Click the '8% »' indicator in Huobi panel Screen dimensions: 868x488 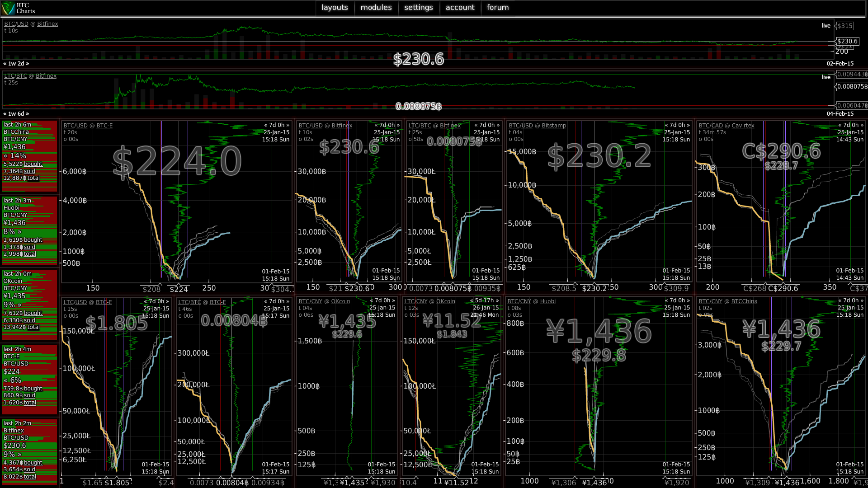pyautogui.click(x=13, y=232)
